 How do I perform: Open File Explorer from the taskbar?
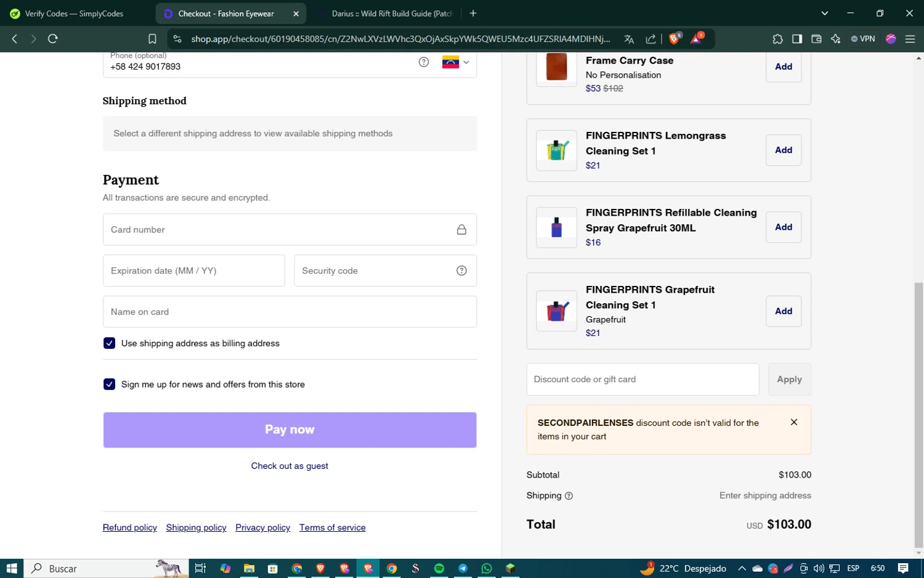(249, 568)
